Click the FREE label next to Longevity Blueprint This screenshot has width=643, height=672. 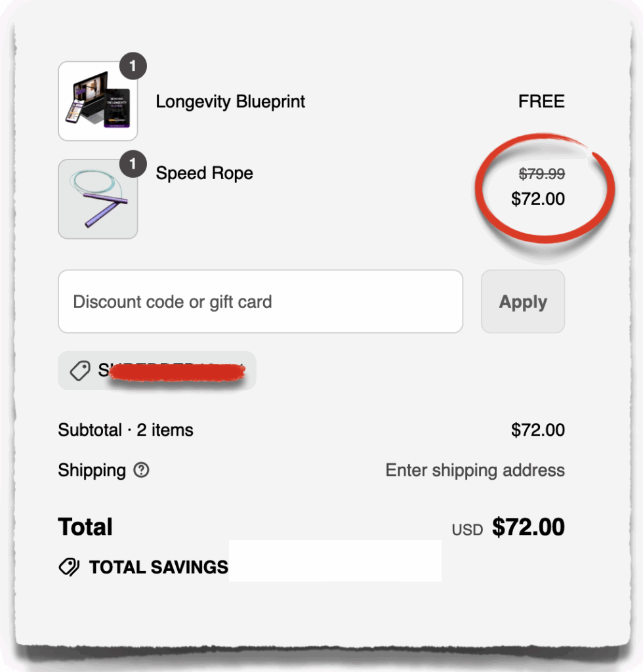[x=541, y=101]
